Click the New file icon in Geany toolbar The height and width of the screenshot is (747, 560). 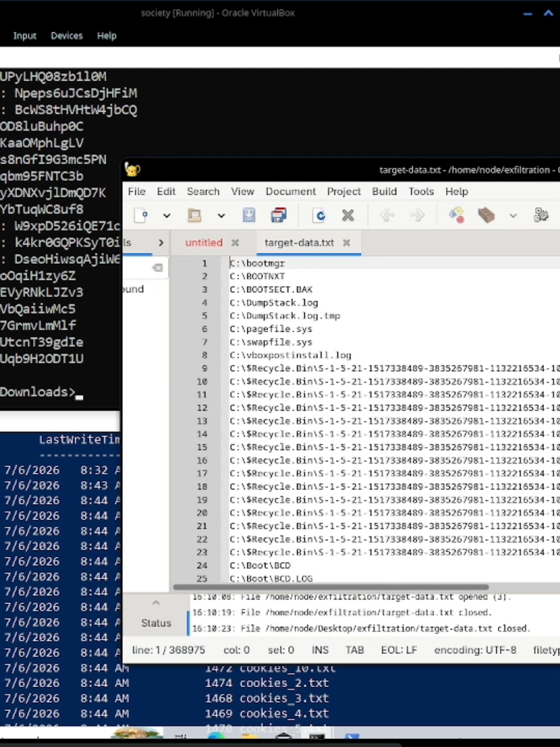click(141, 216)
